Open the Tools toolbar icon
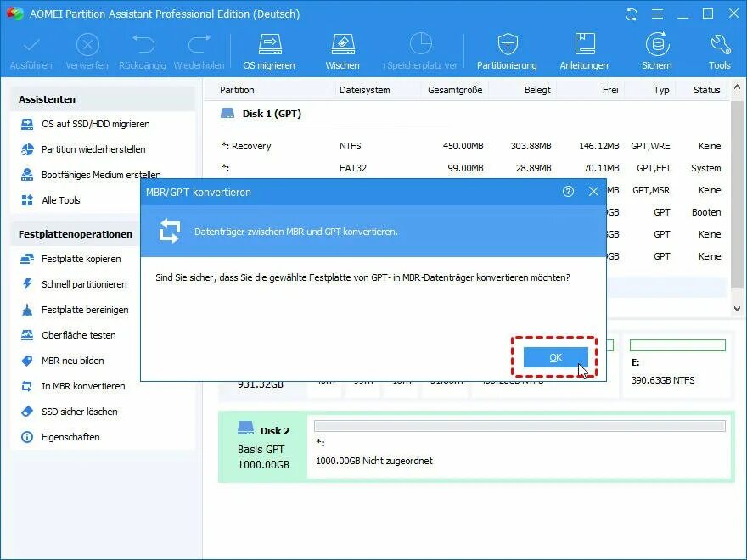747x560 pixels. (x=718, y=48)
